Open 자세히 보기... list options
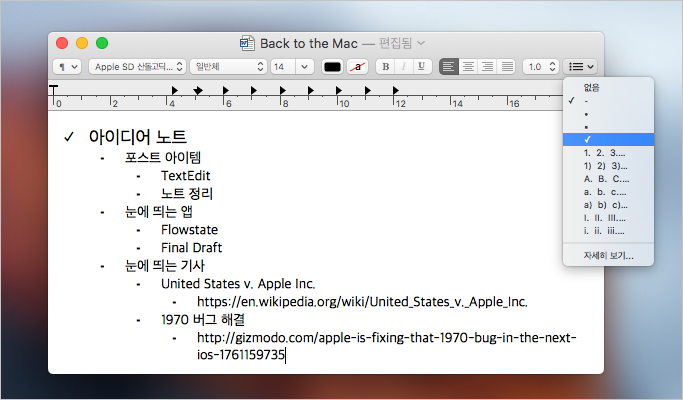 point(609,255)
